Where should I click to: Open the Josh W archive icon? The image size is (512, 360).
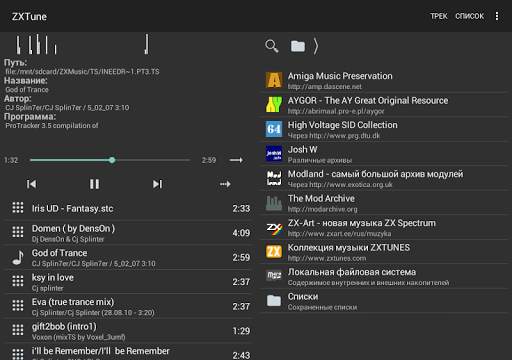tap(274, 154)
